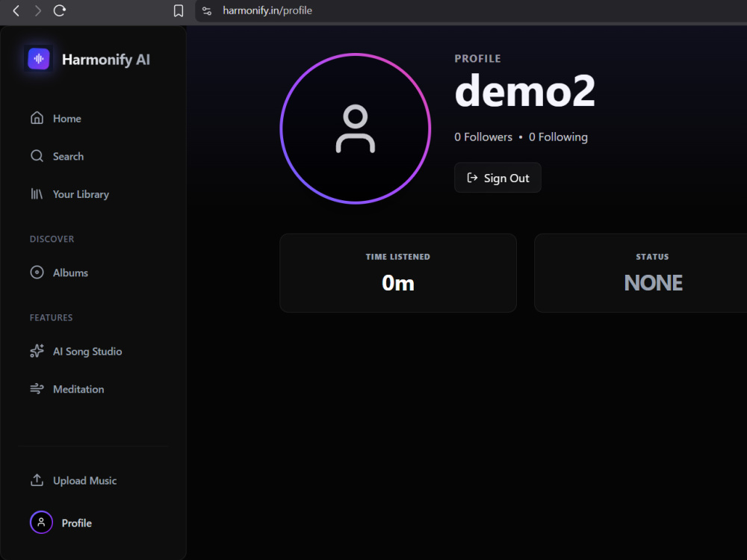Click the DISCOVER section label

tap(52, 239)
